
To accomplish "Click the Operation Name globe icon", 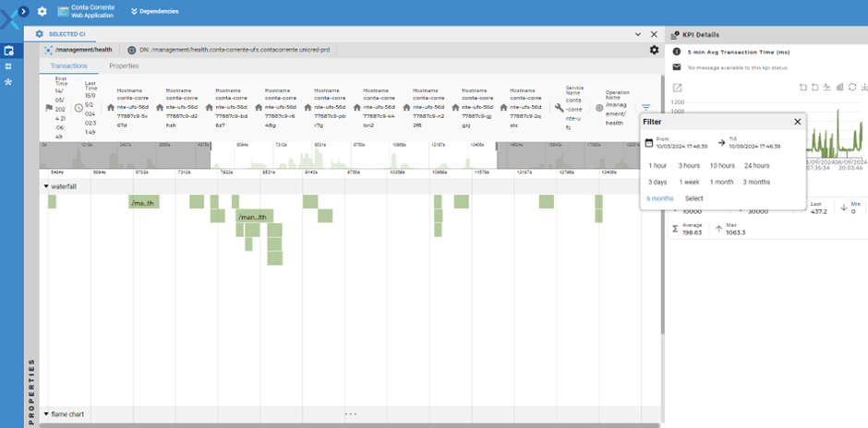I will tap(599, 108).
